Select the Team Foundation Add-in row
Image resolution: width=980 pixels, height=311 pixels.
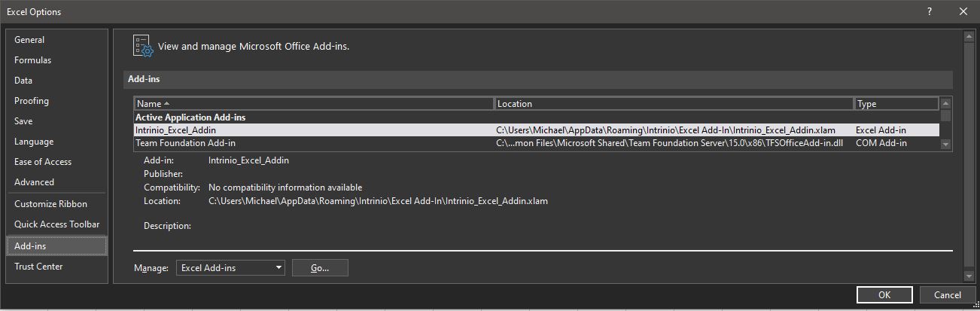[537, 143]
